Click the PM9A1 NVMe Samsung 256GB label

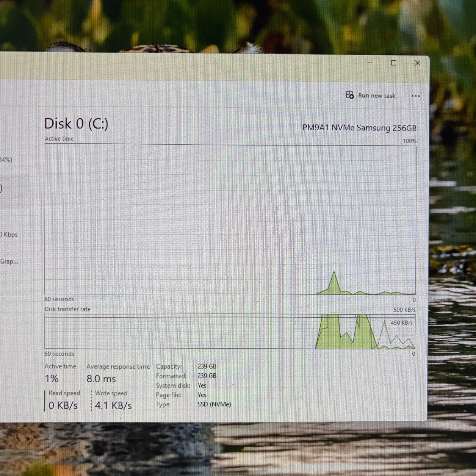359,128
